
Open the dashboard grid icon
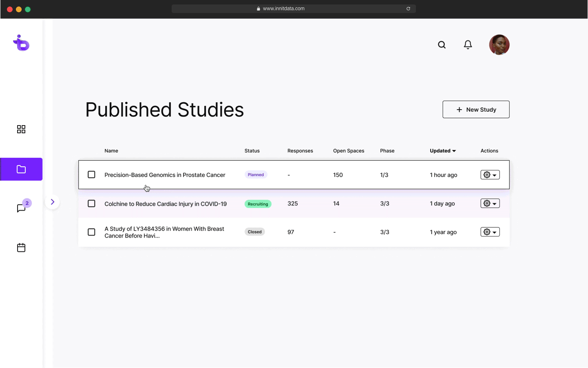[21, 129]
